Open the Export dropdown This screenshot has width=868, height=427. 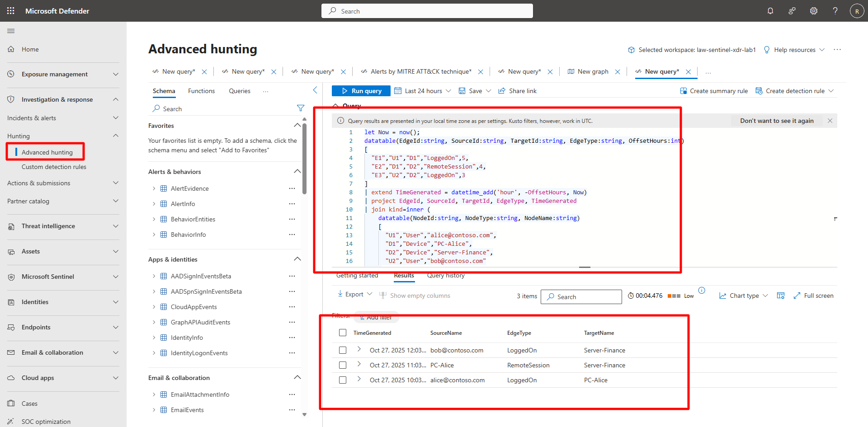[x=355, y=294]
